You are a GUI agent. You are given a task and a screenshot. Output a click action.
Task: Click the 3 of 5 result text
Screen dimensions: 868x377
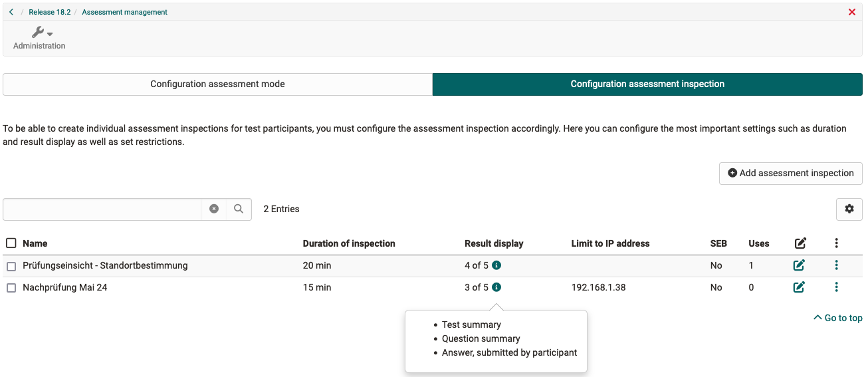(477, 287)
